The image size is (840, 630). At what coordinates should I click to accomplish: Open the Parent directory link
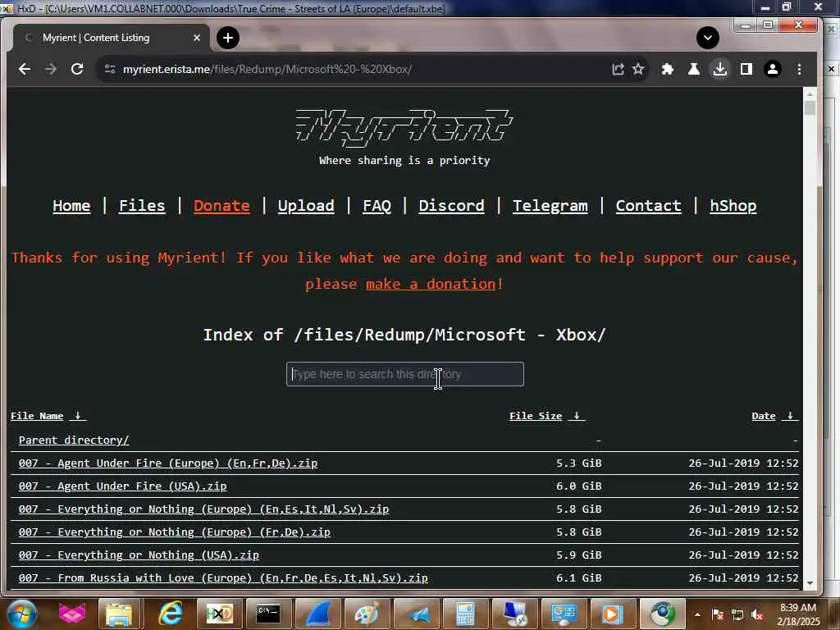pos(74,440)
